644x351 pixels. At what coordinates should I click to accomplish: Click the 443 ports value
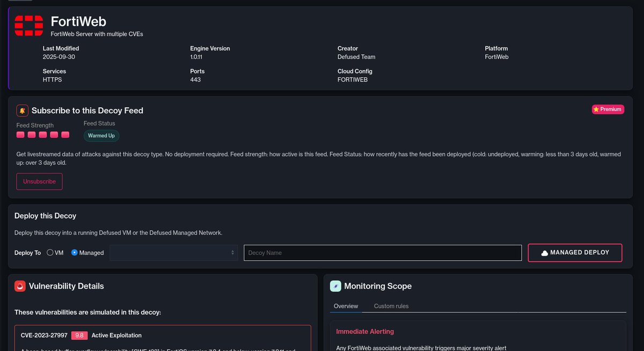(195, 80)
